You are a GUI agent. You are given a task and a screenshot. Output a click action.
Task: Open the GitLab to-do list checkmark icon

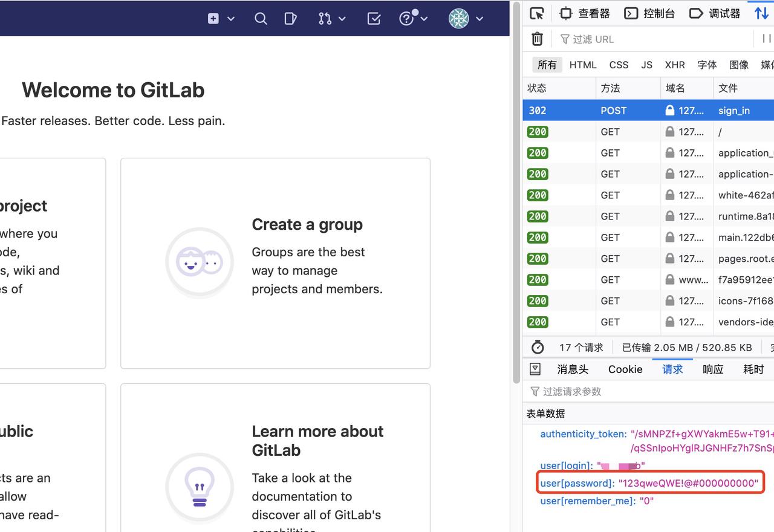(x=374, y=19)
